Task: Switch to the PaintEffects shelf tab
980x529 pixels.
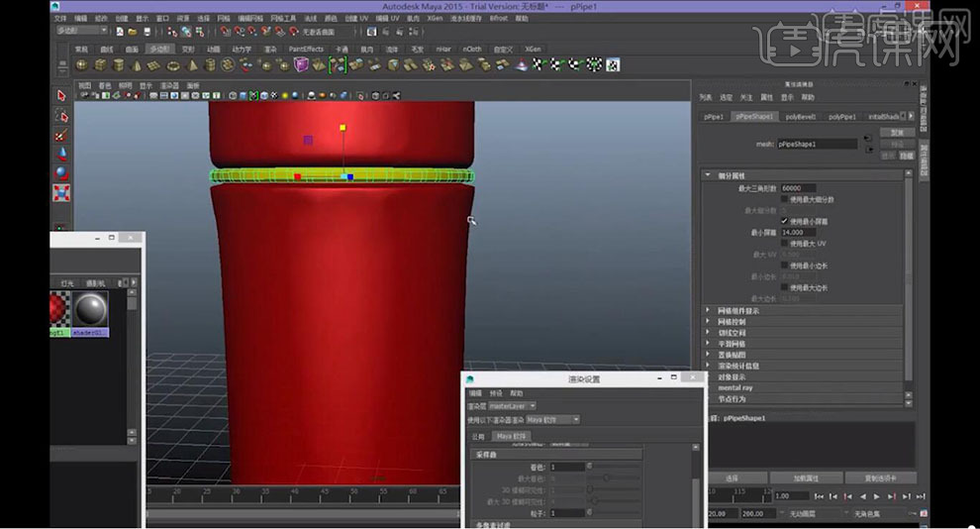Action: point(306,49)
